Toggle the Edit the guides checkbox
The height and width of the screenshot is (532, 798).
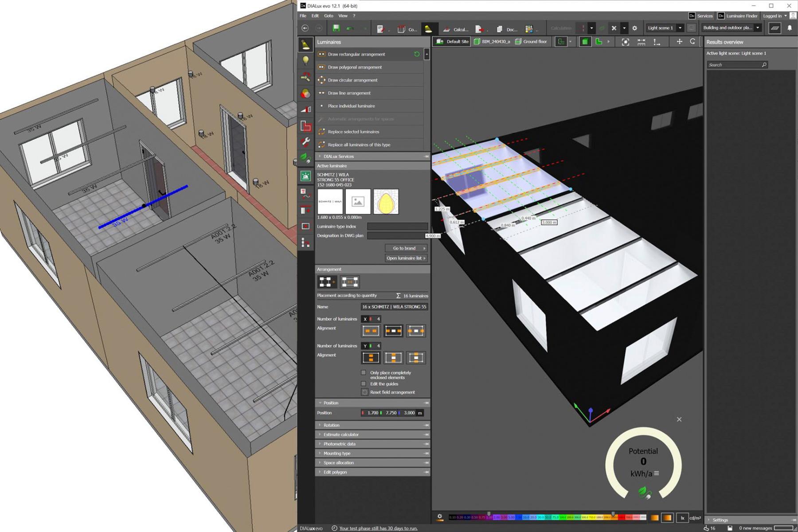coord(363,383)
